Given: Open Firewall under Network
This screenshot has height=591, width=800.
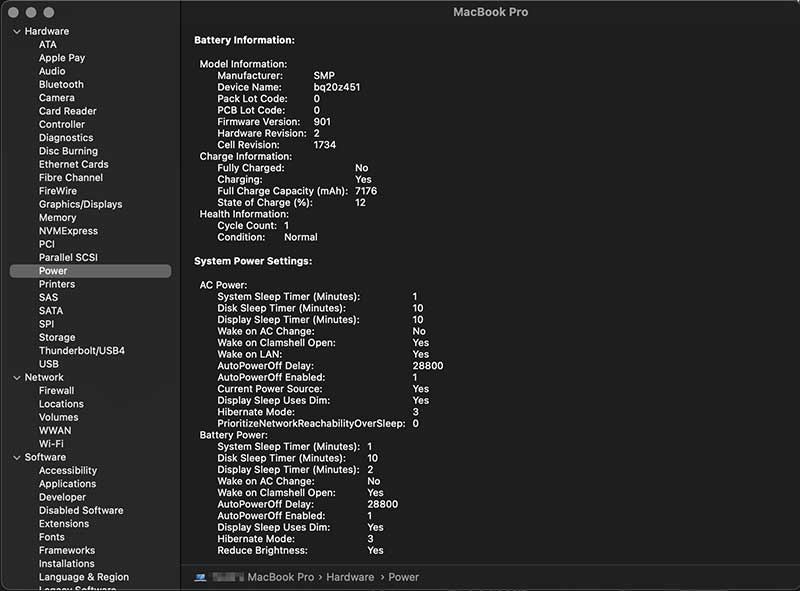Looking at the screenshot, I should 57,391.
